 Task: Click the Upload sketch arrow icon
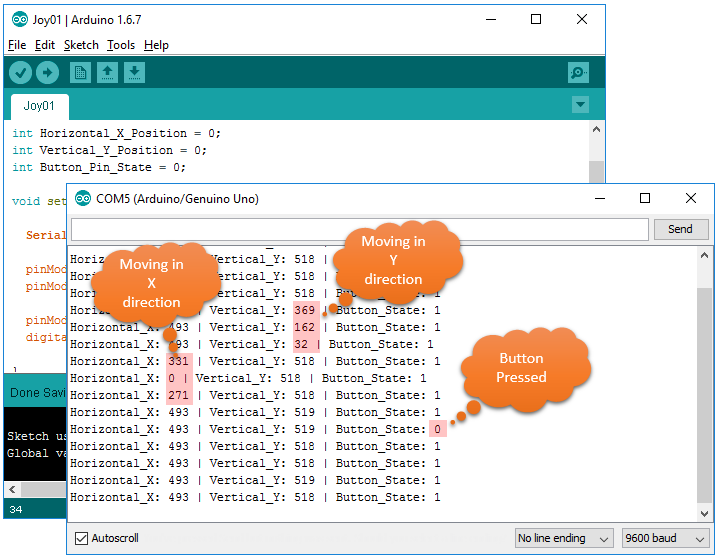click(47, 72)
